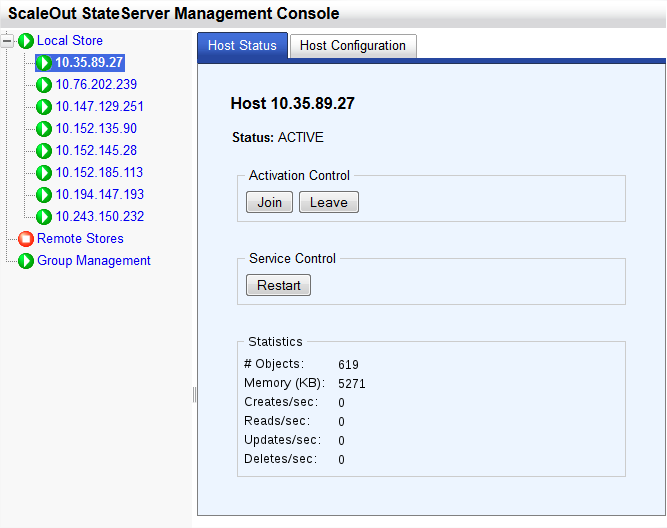Image resolution: width=667 pixels, height=528 pixels.
Task: Click the Memory (KB) value 5271
Action: tap(352, 384)
